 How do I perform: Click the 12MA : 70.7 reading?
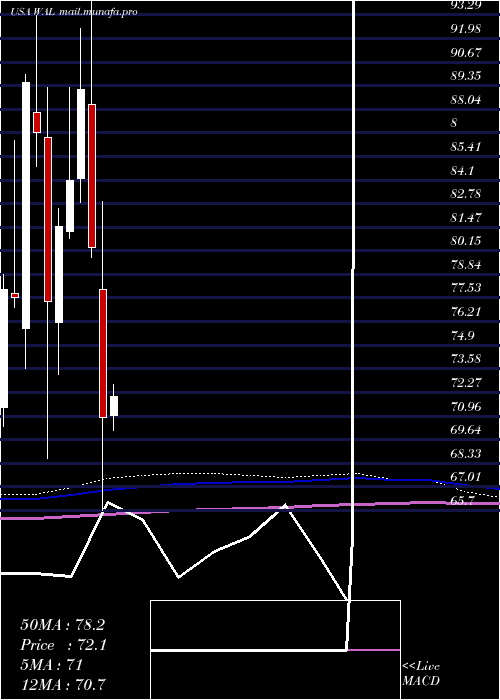pos(63,684)
